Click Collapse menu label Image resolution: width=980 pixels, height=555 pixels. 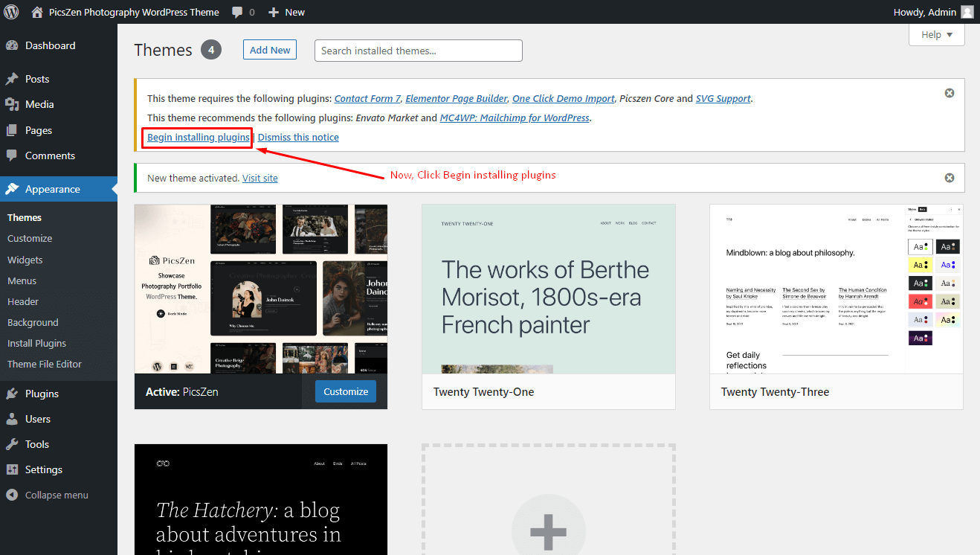(57, 495)
